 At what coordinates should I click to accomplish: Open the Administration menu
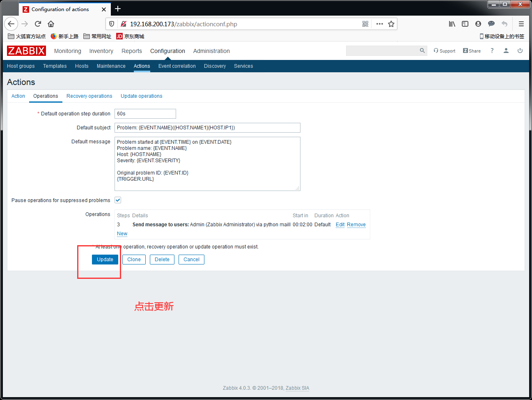211,51
